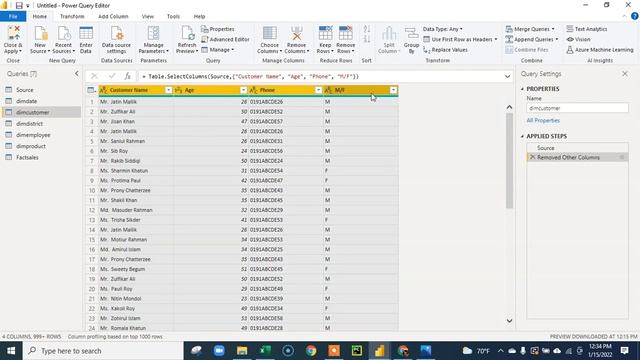The width and height of the screenshot is (640, 360).
Task: Switch to the View tab
Action: (x=148, y=16)
